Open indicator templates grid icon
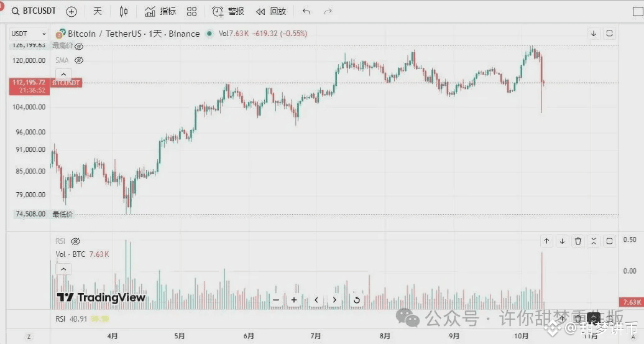The height and width of the screenshot is (344, 644). (191, 11)
